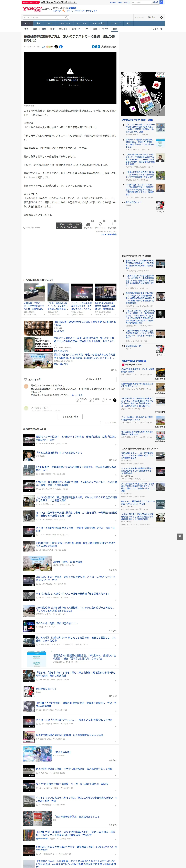Click the ヘルプ link in the top bar
Image resolution: width=186 pixels, height=868 pixels.
(127, 2)
